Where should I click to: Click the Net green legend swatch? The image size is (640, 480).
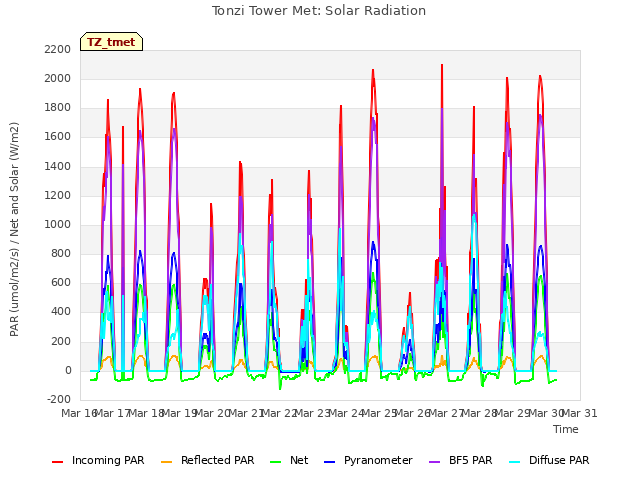[276, 462]
